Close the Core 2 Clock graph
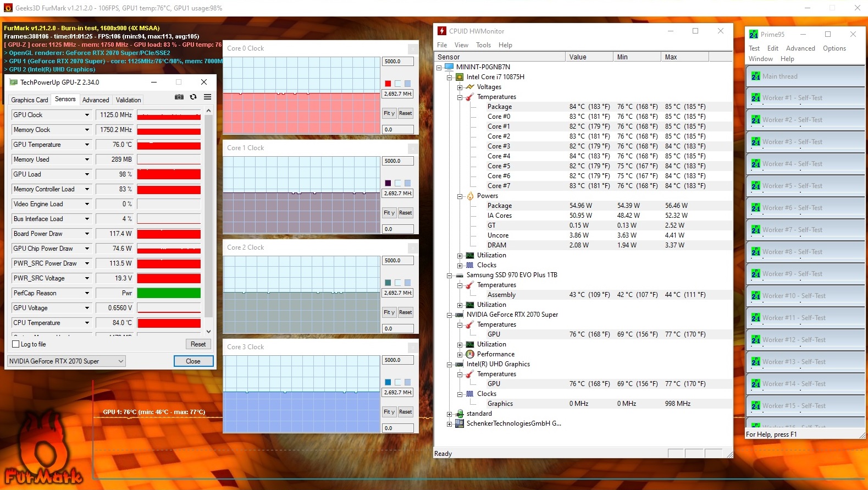The width and height of the screenshot is (868, 490). [412, 247]
